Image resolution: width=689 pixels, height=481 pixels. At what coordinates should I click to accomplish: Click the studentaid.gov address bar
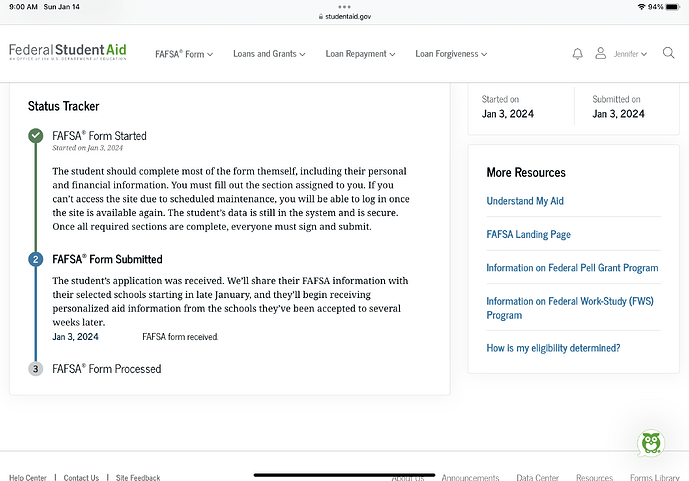[344, 16]
